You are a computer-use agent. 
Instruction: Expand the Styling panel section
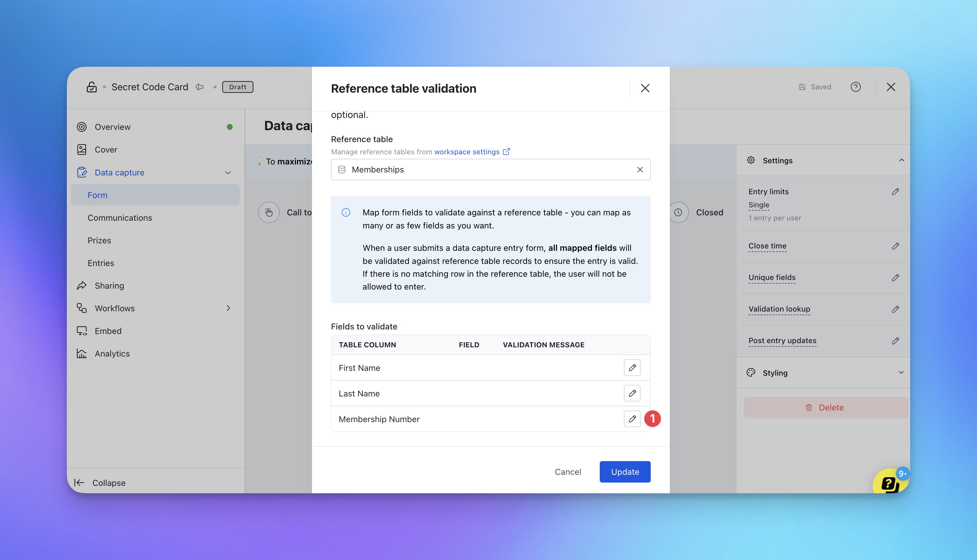coord(901,372)
